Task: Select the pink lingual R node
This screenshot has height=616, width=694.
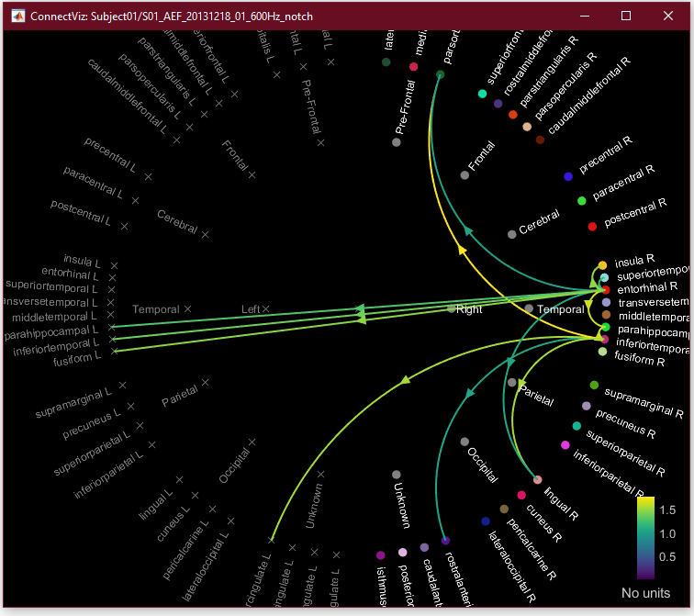Action: [537, 479]
